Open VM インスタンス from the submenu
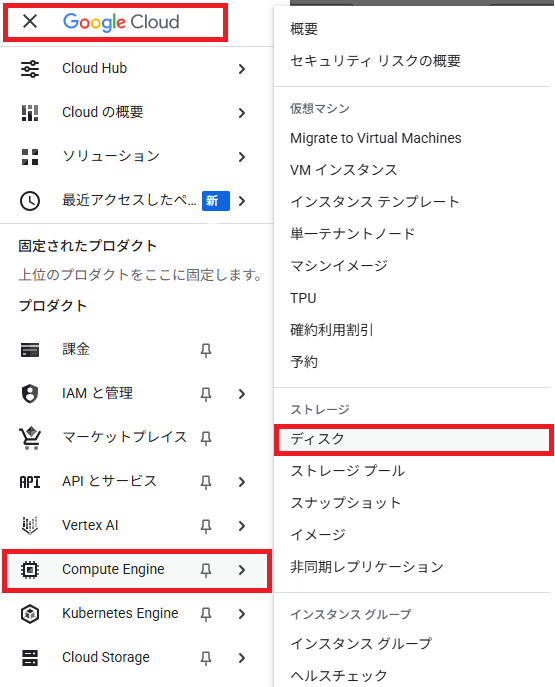This screenshot has height=687, width=555. click(343, 170)
